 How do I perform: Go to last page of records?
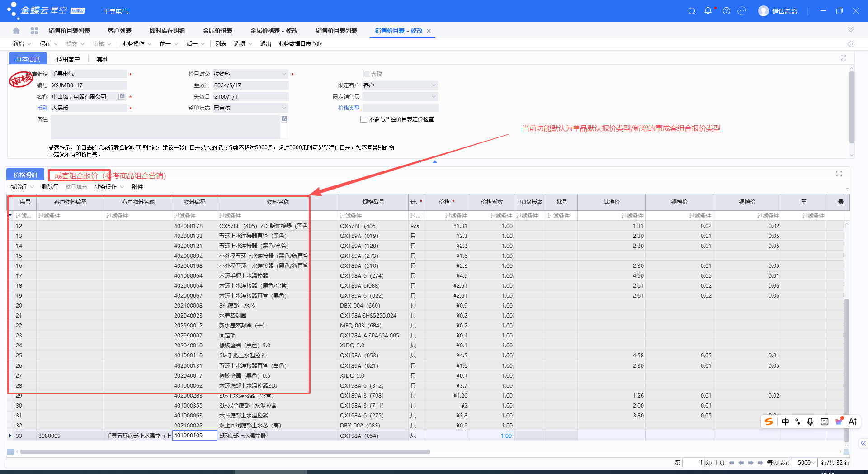[x=760, y=463]
